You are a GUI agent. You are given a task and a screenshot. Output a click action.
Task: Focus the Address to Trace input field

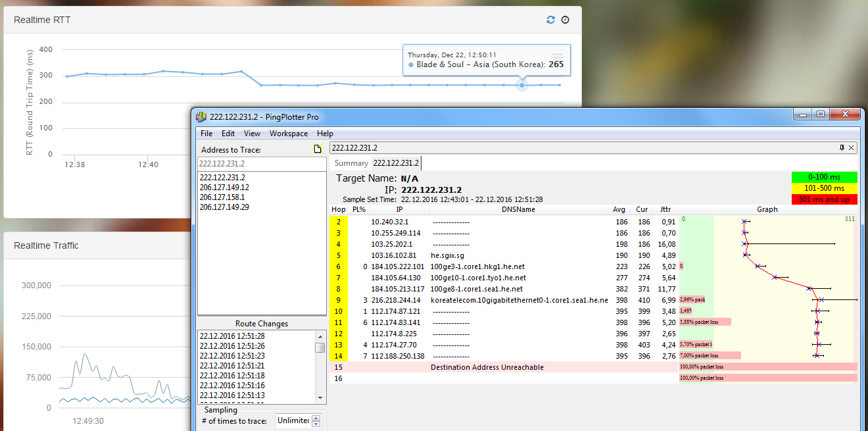point(262,164)
